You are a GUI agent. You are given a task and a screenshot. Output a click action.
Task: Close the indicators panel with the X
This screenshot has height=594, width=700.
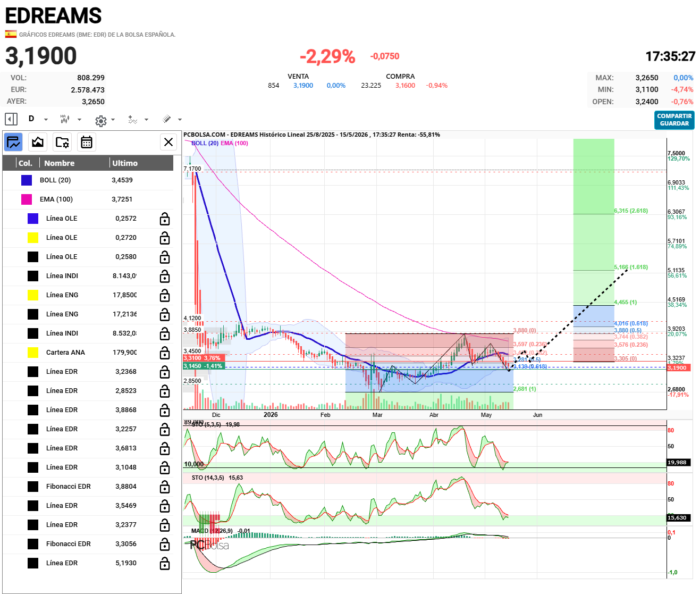point(168,142)
